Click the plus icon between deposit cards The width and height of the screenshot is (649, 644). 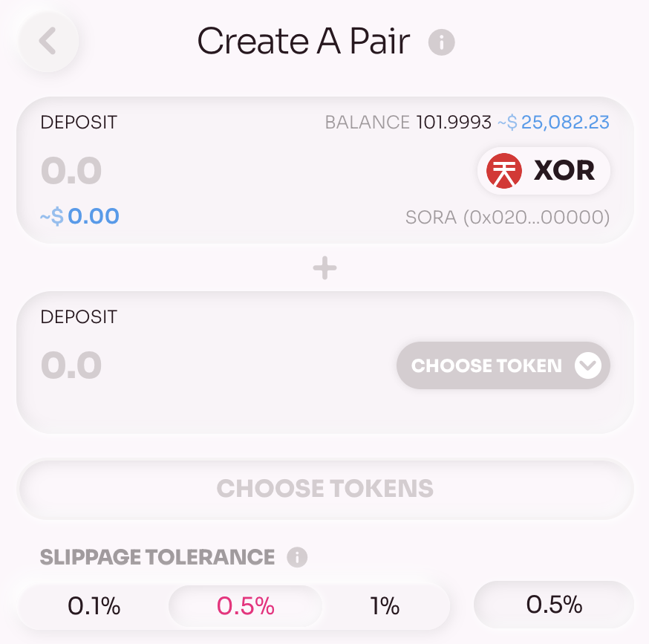tap(325, 268)
